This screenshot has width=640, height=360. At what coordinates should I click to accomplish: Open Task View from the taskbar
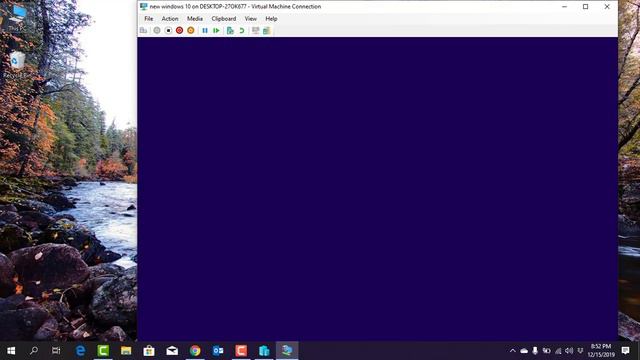point(56,351)
